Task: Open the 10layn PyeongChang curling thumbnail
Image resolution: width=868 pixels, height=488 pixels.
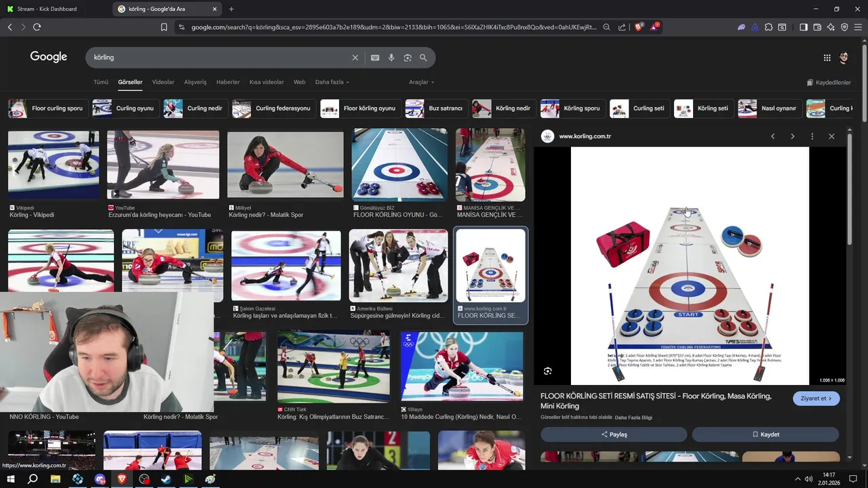Action: click(462, 366)
